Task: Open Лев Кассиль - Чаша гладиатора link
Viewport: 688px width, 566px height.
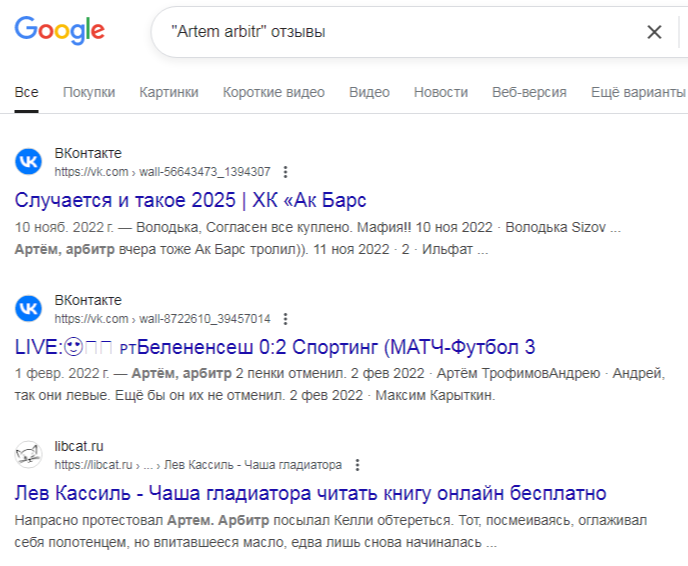Action: click(310, 493)
